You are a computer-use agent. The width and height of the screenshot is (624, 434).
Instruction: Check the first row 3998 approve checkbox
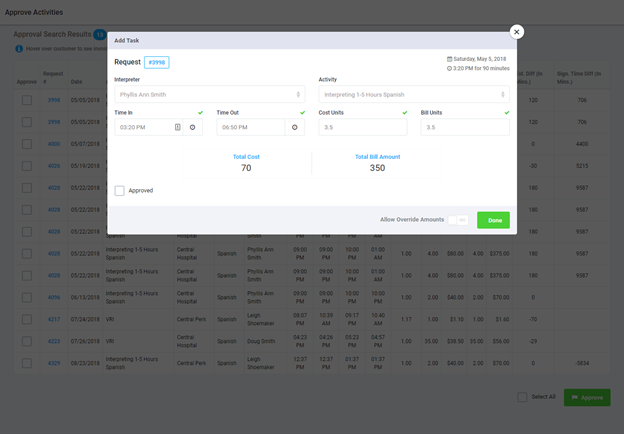[27, 100]
